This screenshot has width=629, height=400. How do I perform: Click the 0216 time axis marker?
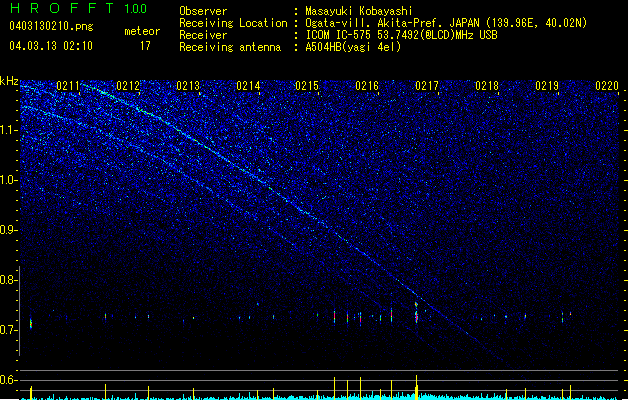(x=367, y=86)
